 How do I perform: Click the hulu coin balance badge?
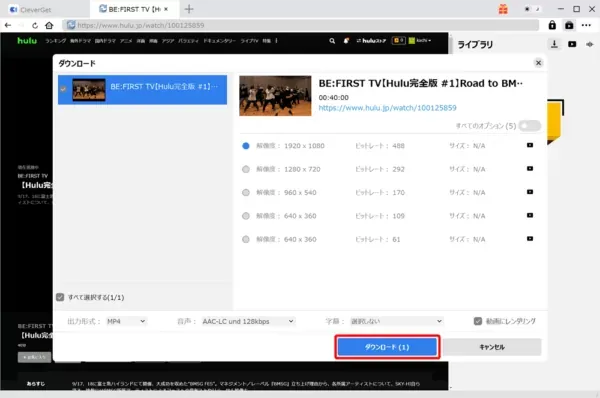(399, 40)
